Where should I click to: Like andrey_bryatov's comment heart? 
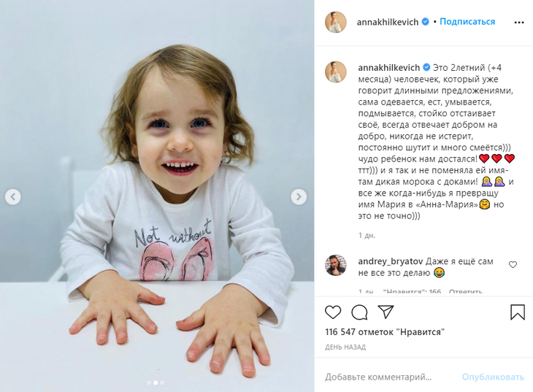[x=513, y=264]
